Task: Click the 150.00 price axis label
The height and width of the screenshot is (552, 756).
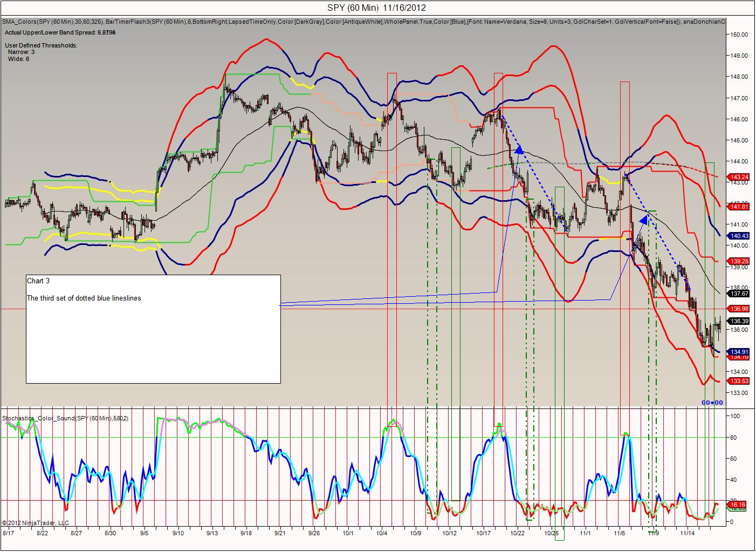Action: point(739,35)
